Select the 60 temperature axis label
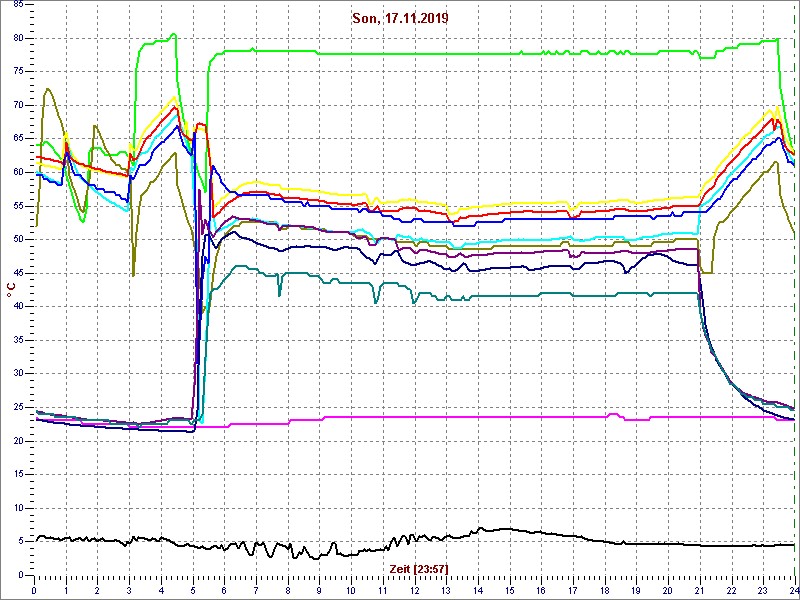 [17, 172]
